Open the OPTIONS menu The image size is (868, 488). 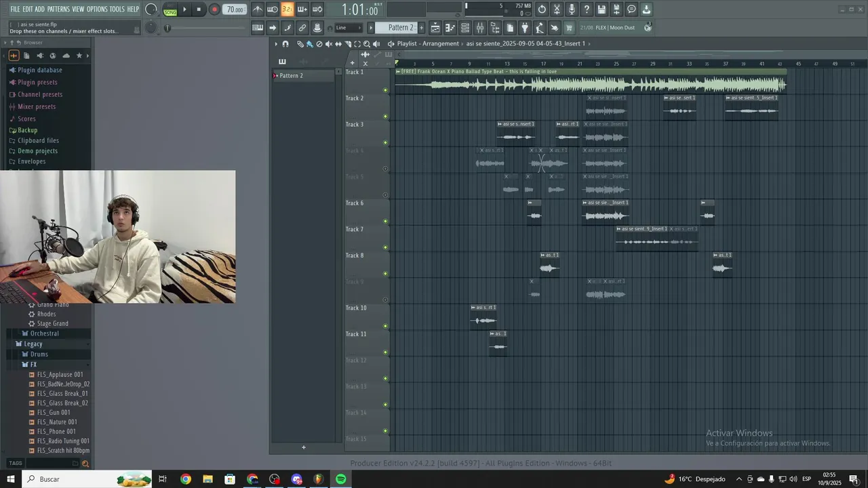97,9
